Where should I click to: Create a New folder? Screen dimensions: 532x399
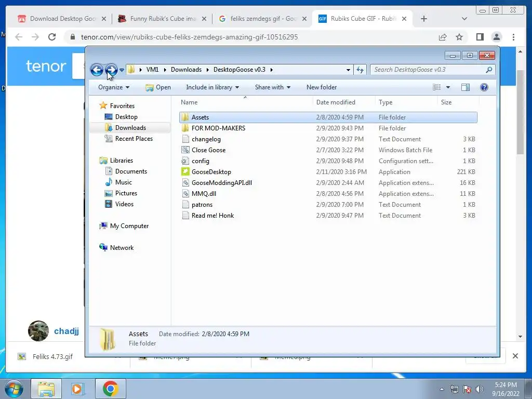[321, 87]
